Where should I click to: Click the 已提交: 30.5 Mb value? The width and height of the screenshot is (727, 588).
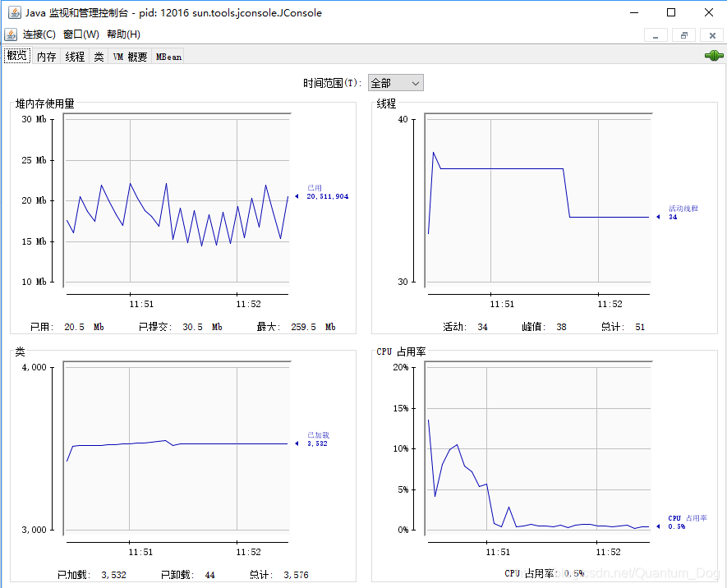pyautogui.click(x=181, y=327)
